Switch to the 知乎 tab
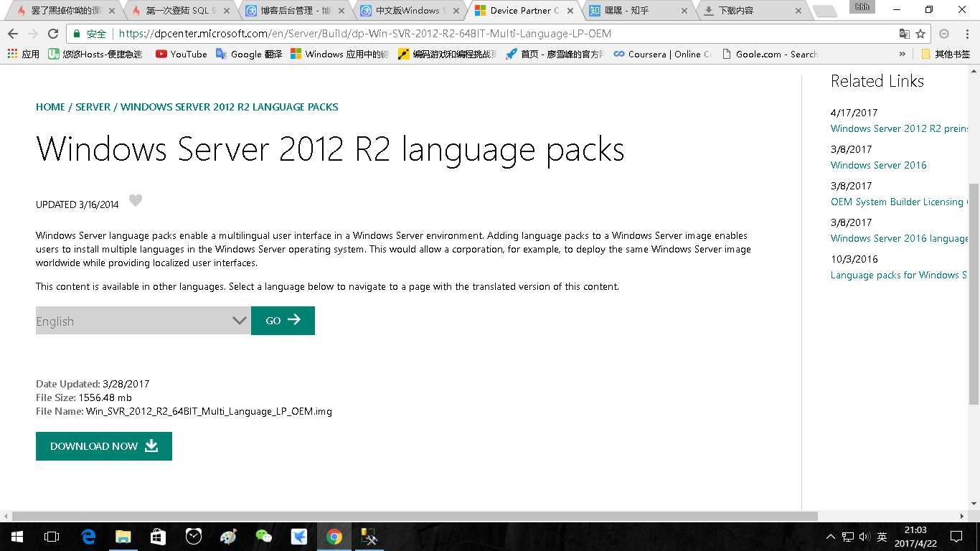The width and height of the screenshot is (980, 551). coord(636,11)
